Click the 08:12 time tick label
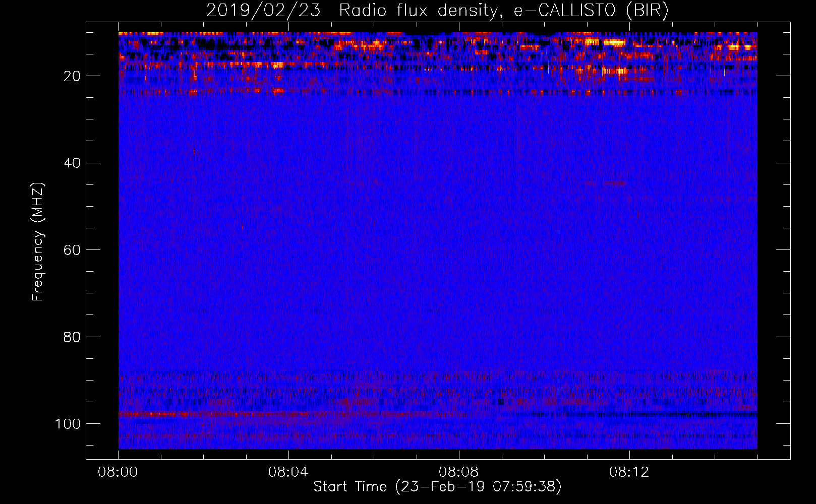816x504 pixels. pyautogui.click(x=629, y=472)
